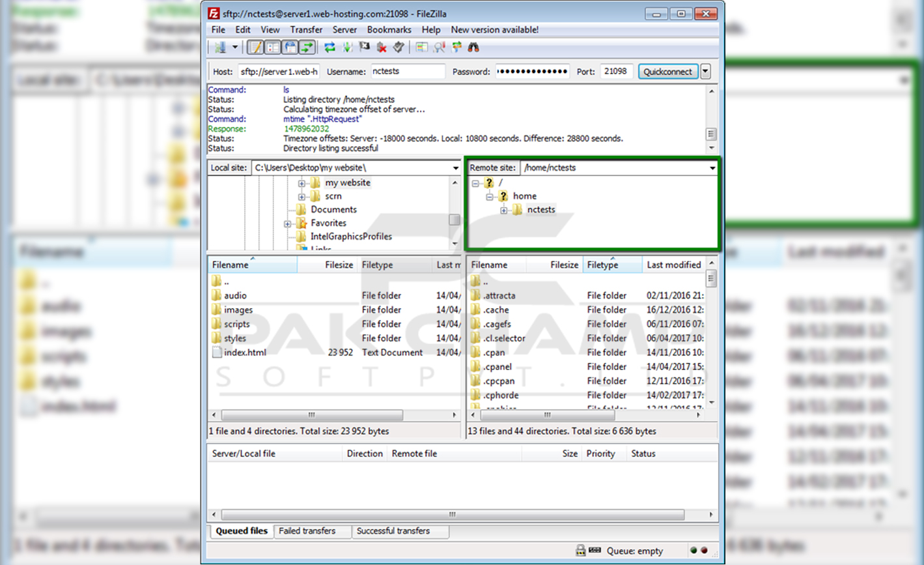Click the Port input field
This screenshot has height=565, width=924.
click(616, 72)
